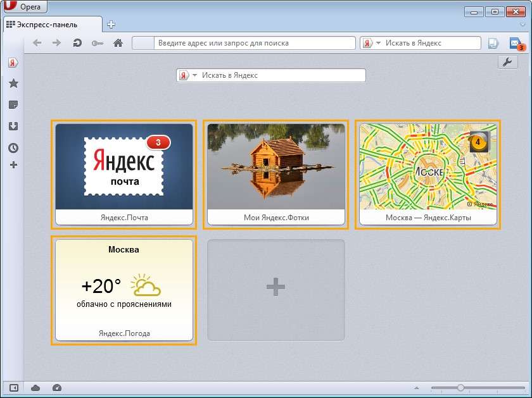This screenshot has height=398, width=532.
Task: Expand search engine dropdown on Speed Dial
Action: pyautogui.click(x=195, y=75)
